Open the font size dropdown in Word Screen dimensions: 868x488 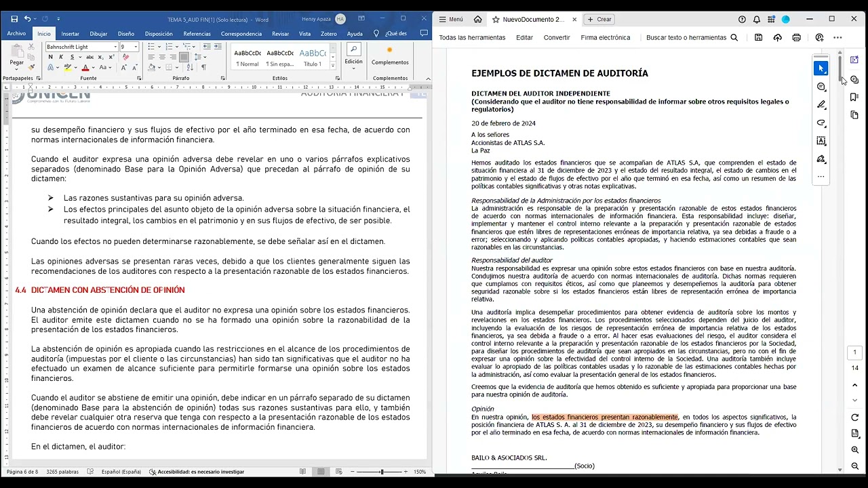[136, 47]
